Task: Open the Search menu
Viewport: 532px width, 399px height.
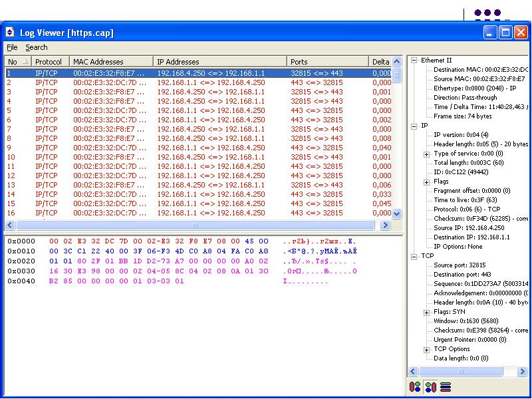Action: tap(37, 47)
